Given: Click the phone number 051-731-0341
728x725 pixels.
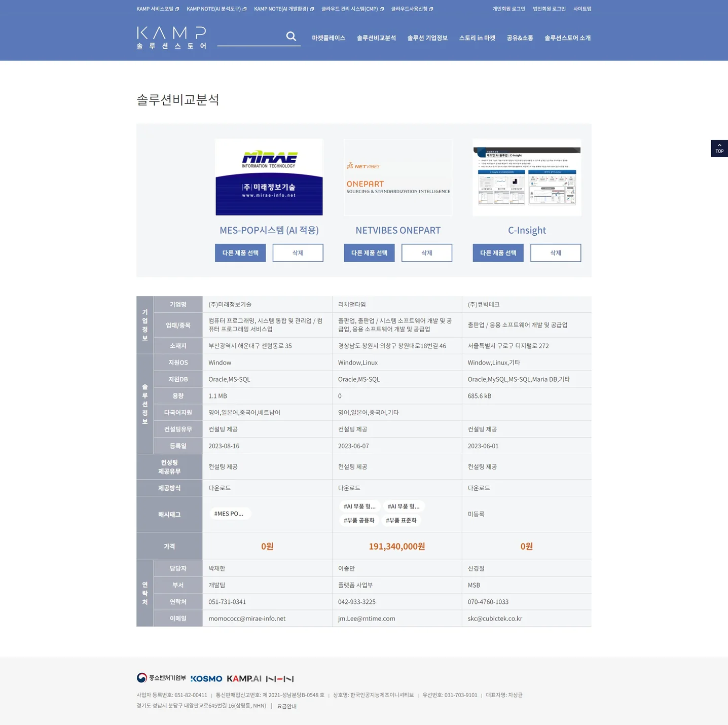Looking at the screenshot, I should click(x=227, y=602).
